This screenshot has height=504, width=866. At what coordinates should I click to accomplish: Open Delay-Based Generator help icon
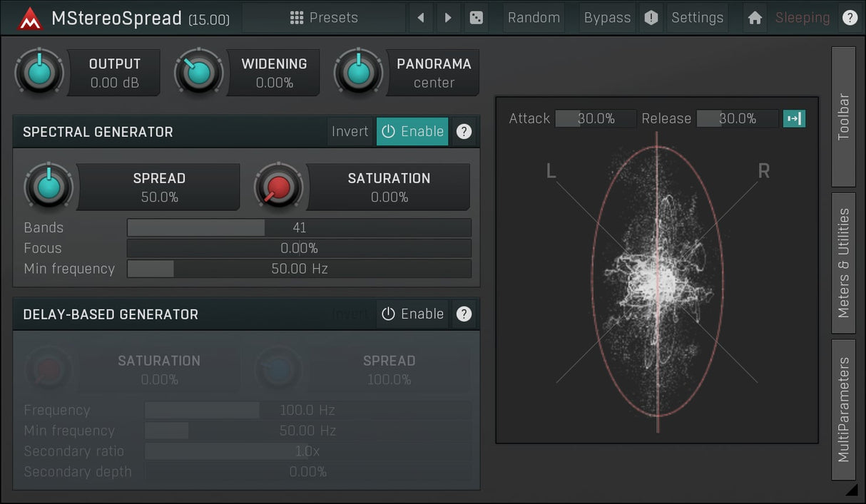pyautogui.click(x=464, y=314)
